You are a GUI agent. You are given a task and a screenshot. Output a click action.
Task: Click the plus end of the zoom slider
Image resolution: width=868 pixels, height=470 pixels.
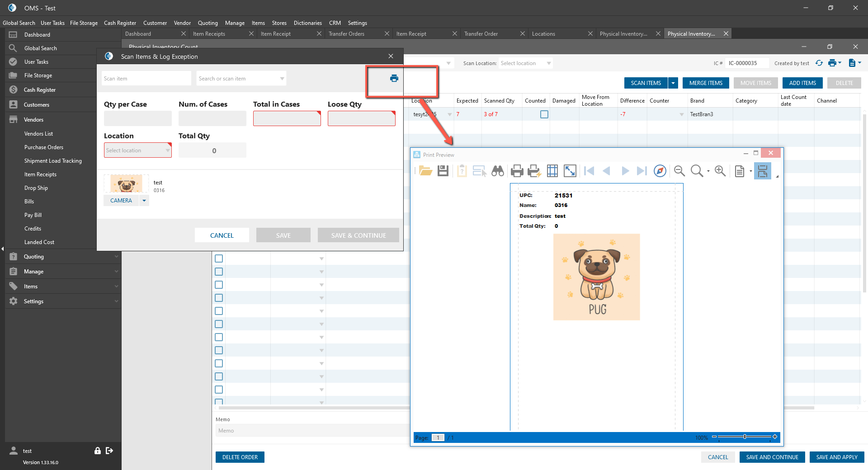click(x=775, y=437)
